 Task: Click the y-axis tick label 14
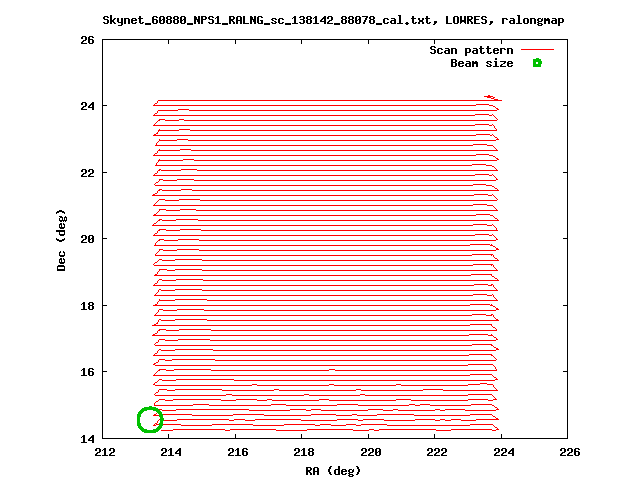[x=87, y=439]
